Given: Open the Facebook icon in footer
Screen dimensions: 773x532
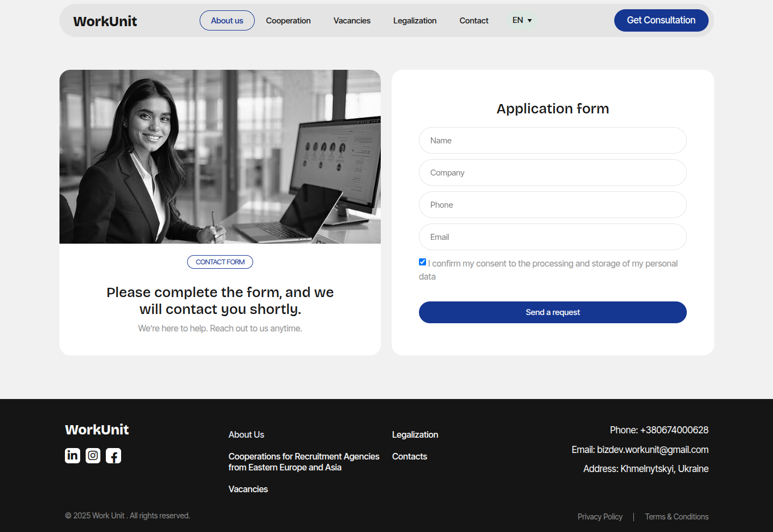Looking at the screenshot, I should click(x=113, y=456).
